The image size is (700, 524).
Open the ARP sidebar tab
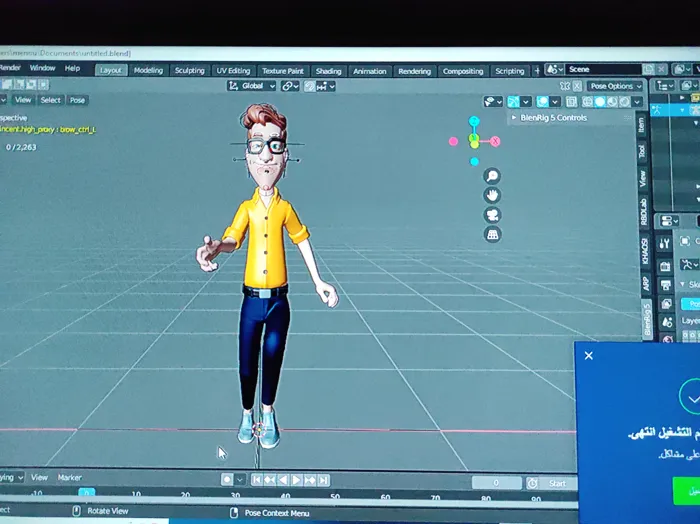(646, 284)
